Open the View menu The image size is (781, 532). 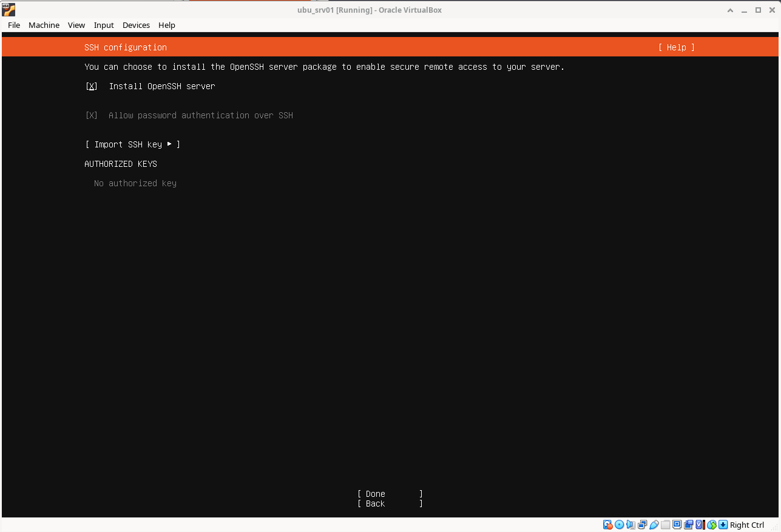pos(76,25)
